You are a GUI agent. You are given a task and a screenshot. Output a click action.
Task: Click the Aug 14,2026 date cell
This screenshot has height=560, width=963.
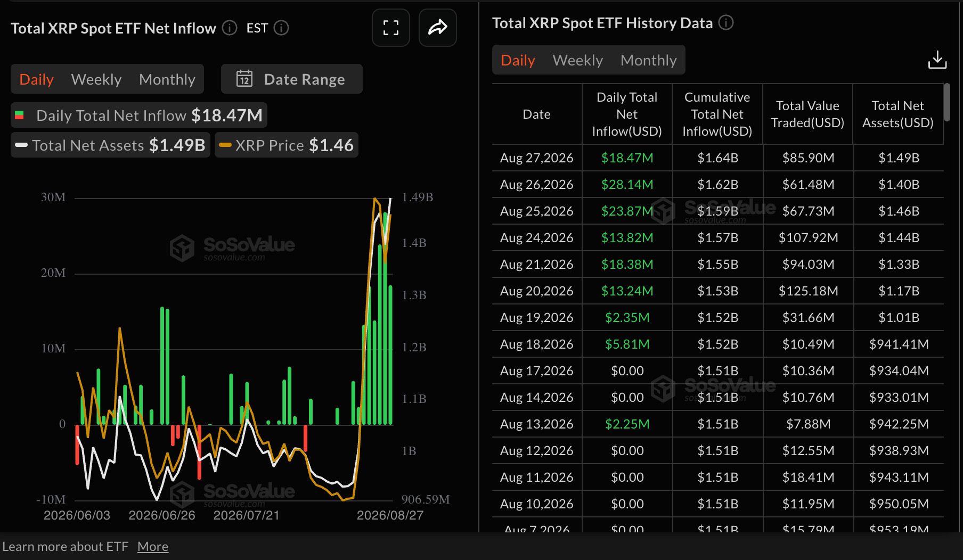[537, 397]
